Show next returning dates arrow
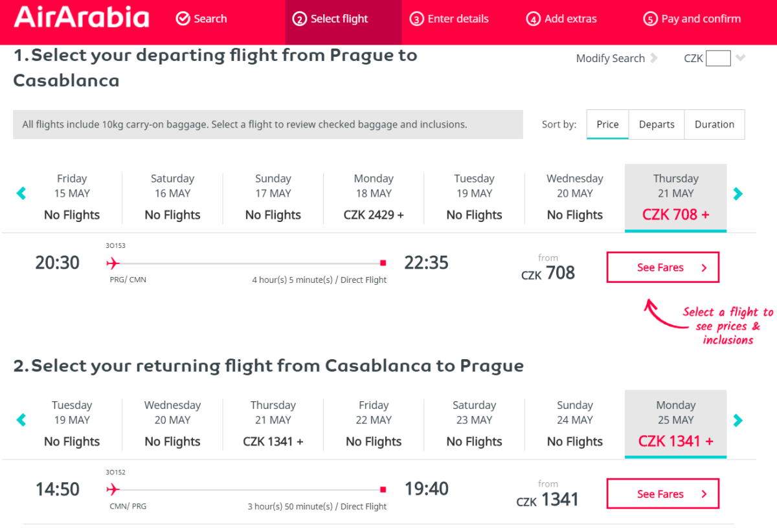 click(x=738, y=420)
